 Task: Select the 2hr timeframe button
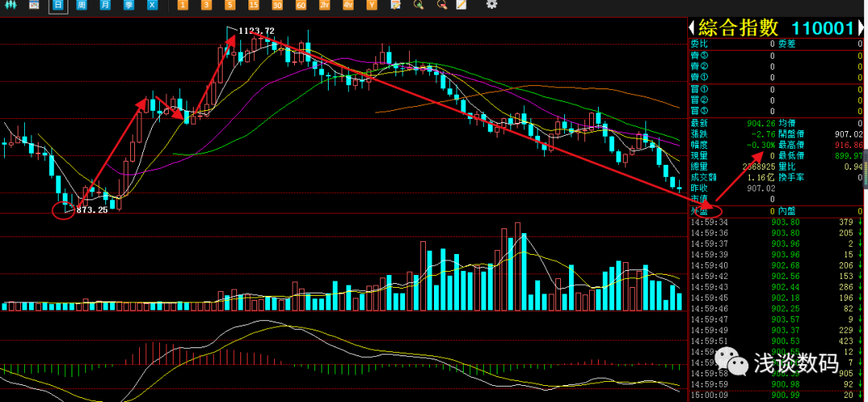[x=325, y=5]
